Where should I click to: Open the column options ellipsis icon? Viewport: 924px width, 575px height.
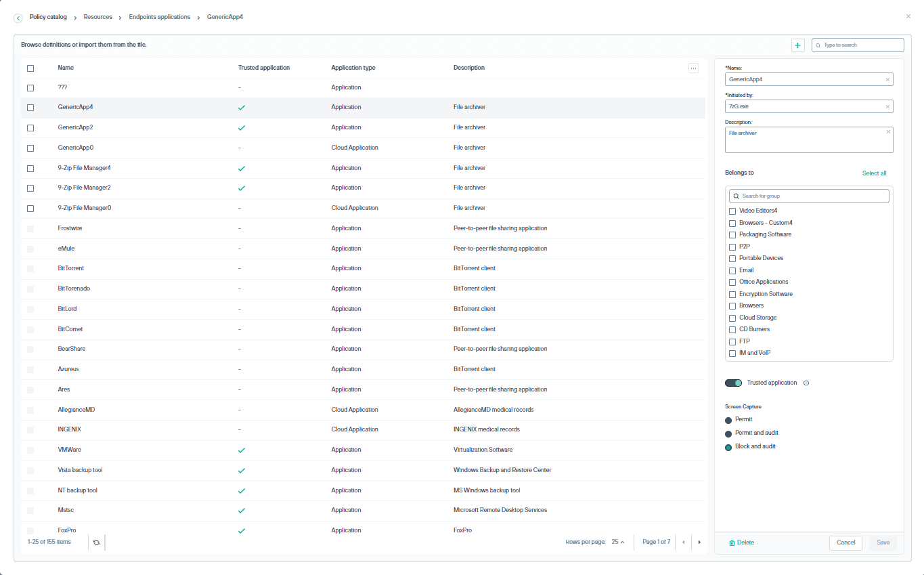[x=693, y=68]
